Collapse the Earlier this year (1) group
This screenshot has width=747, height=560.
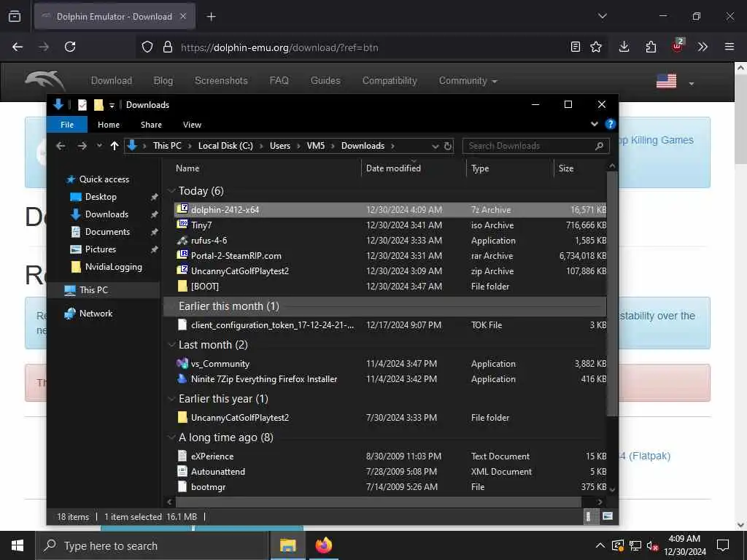tap(171, 399)
